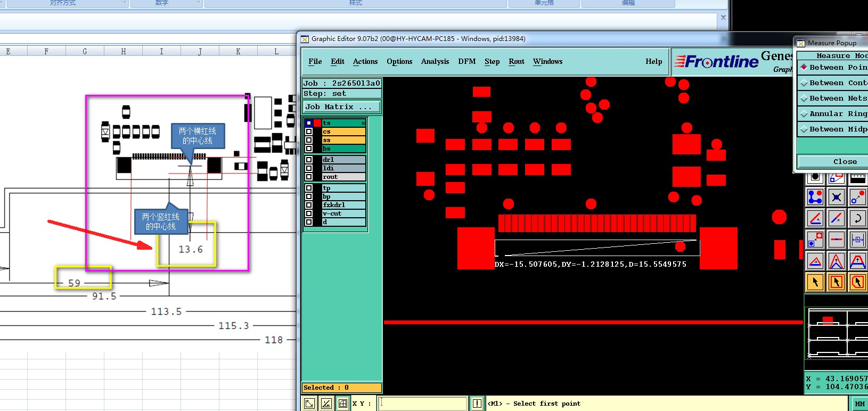The height and width of the screenshot is (411, 868).
Task: Click the small triangle with arrow tool icon
Action: 815,261
